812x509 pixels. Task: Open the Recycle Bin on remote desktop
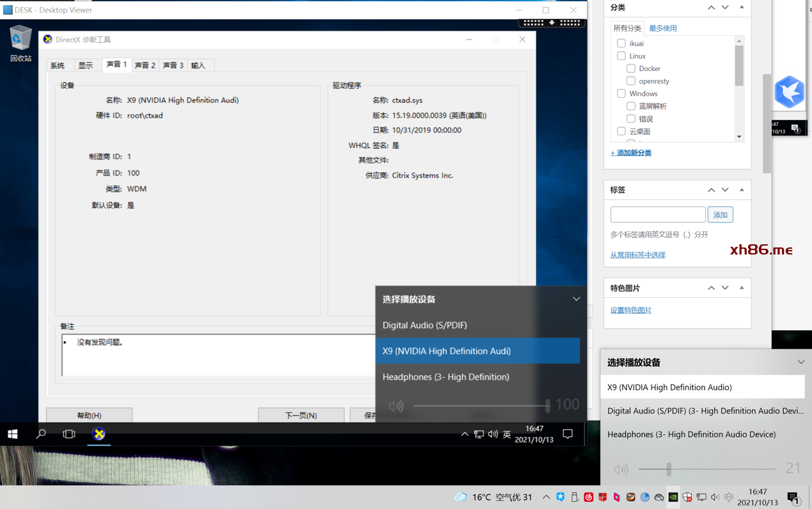20,43
